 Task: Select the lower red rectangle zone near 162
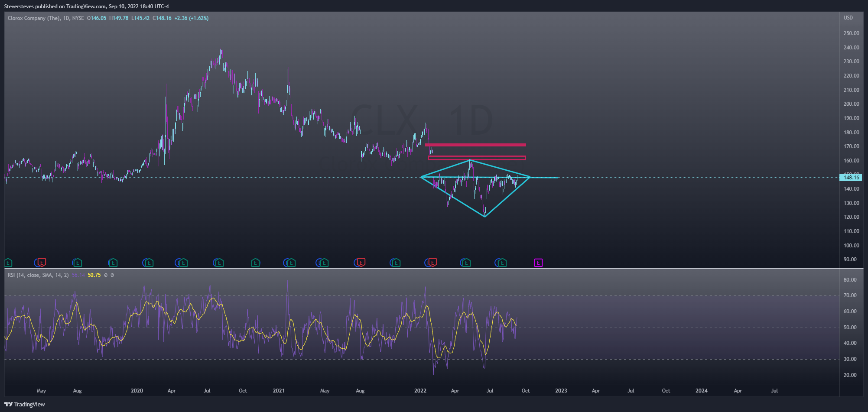pos(477,158)
